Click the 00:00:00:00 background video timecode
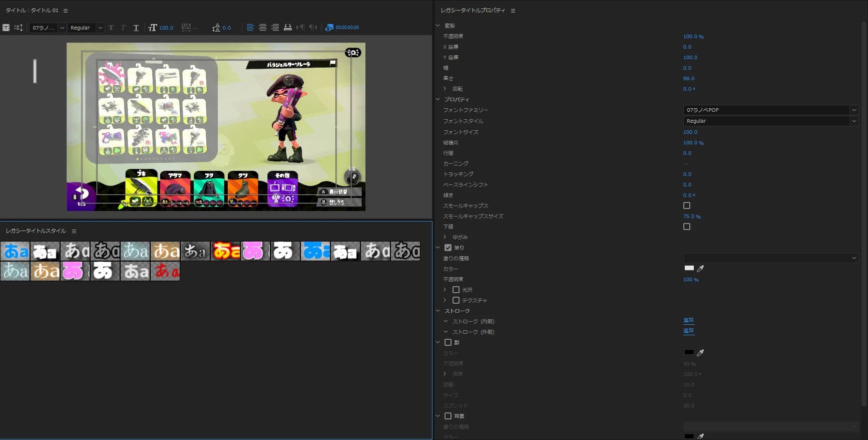 point(347,28)
